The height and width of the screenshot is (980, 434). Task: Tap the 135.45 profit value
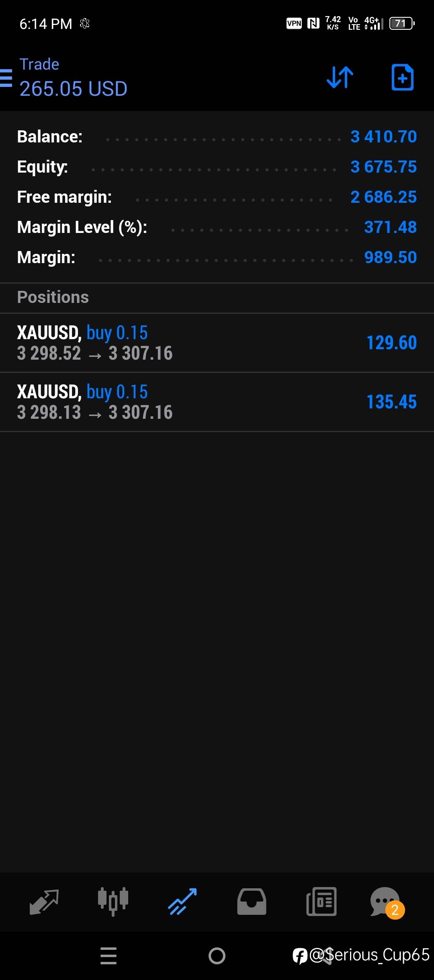click(392, 402)
